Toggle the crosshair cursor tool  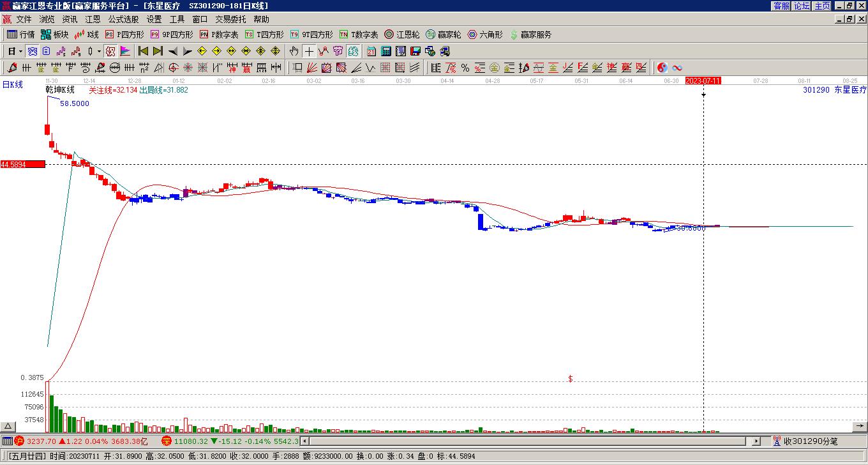pos(309,51)
